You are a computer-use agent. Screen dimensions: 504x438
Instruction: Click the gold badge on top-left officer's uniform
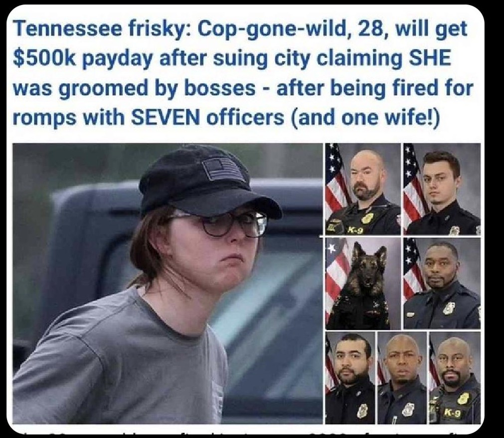[366, 219]
